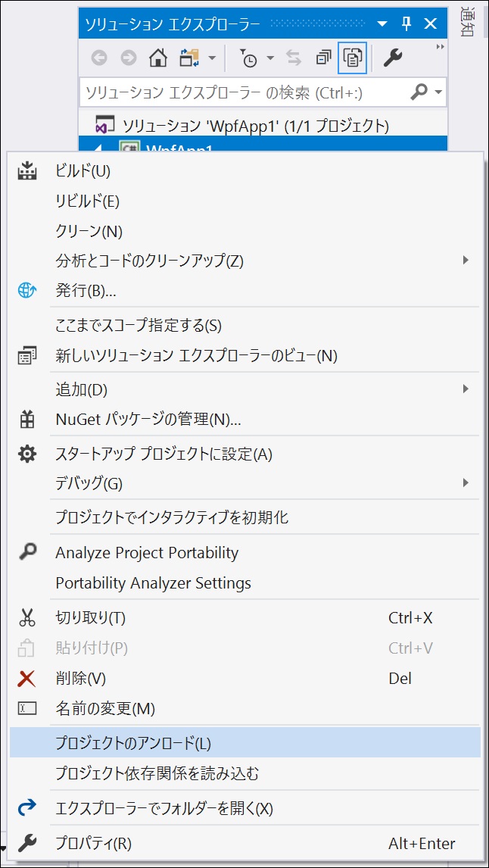
Task: Expand the arrow beside 追加(D)
Action: coord(466,389)
